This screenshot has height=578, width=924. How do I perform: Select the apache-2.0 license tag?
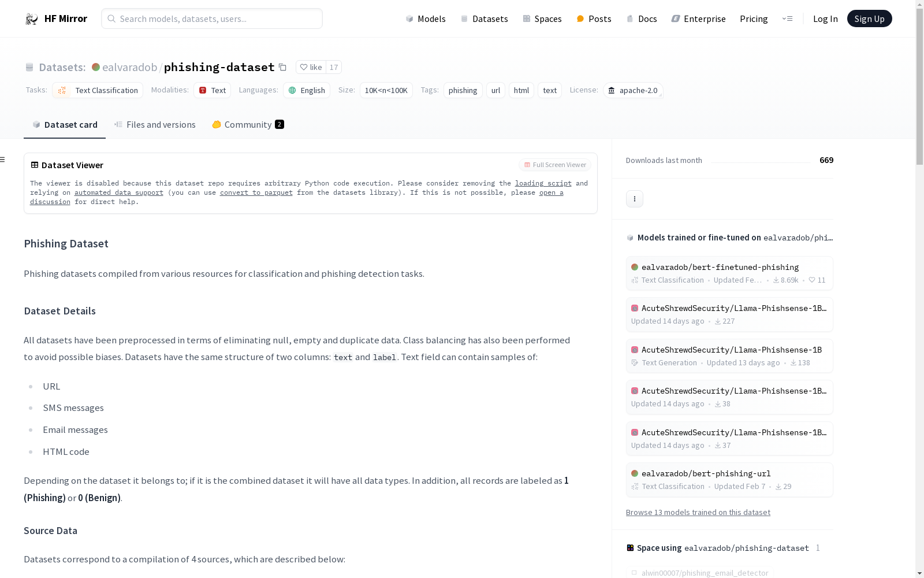pyautogui.click(x=633, y=90)
